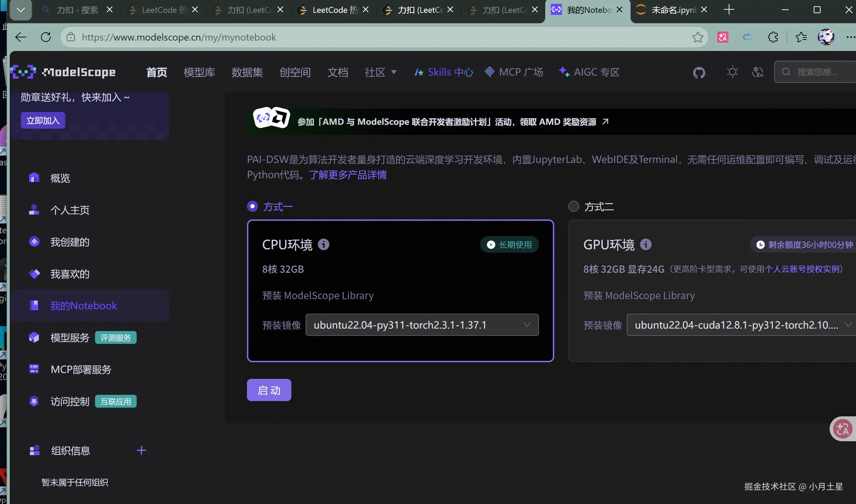Click the 启动 button
The height and width of the screenshot is (504, 856).
(x=269, y=390)
